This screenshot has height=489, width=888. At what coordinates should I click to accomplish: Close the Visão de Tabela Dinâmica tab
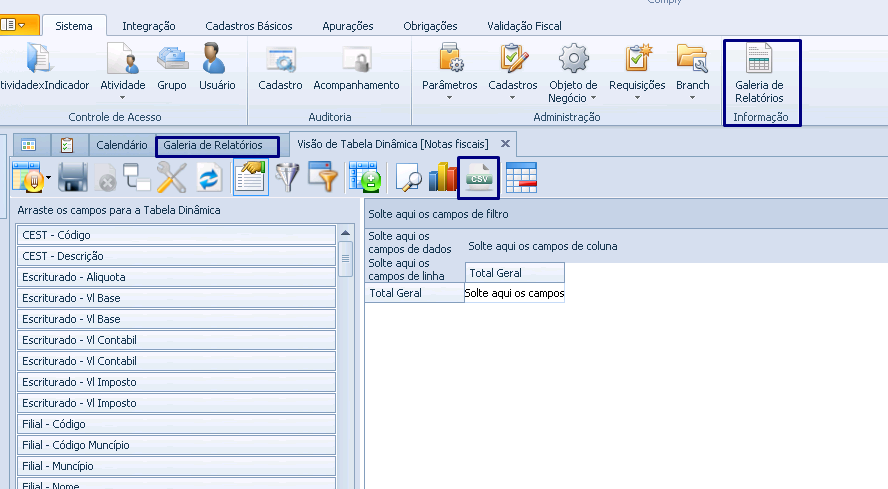pyautogui.click(x=505, y=144)
